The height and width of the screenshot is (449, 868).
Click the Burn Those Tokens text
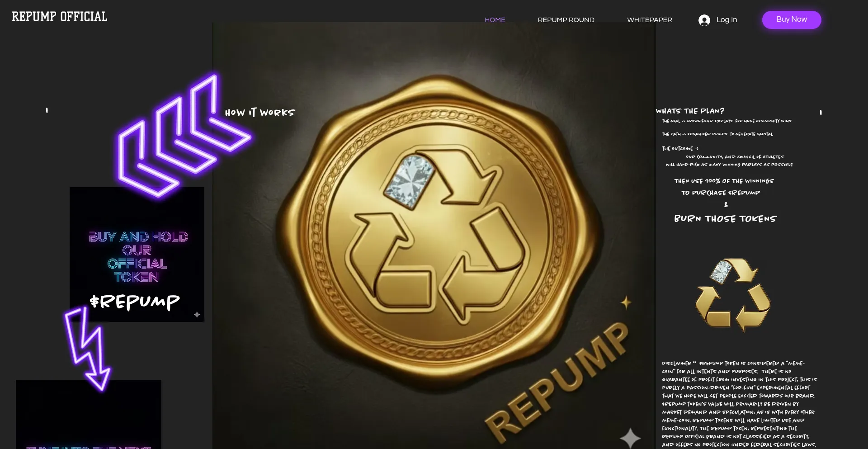pos(725,219)
